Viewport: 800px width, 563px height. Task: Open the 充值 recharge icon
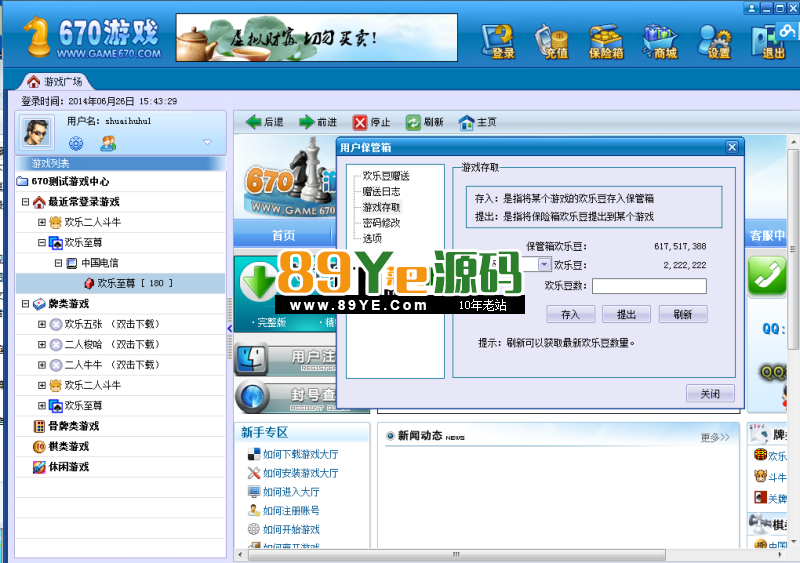pyautogui.click(x=552, y=41)
